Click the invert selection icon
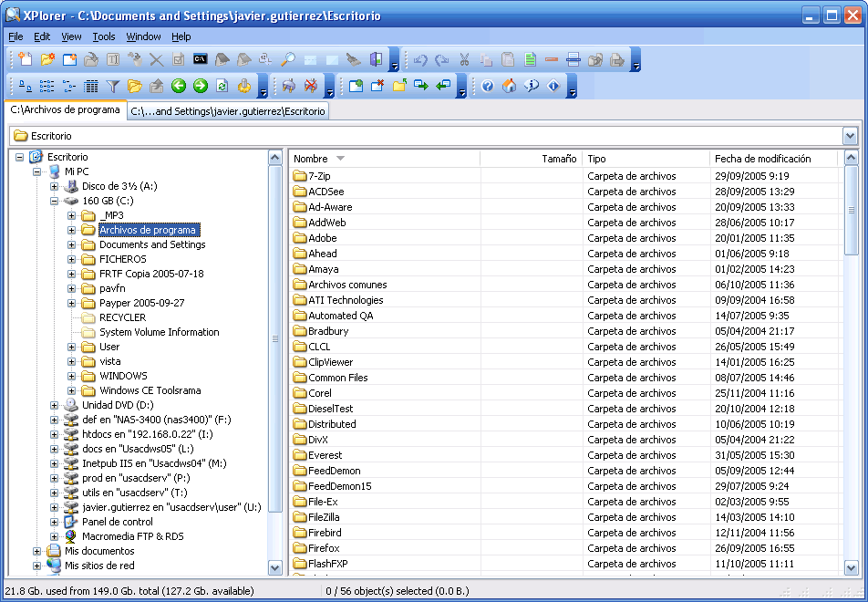The image size is (868, 602). tap(573, 59)
